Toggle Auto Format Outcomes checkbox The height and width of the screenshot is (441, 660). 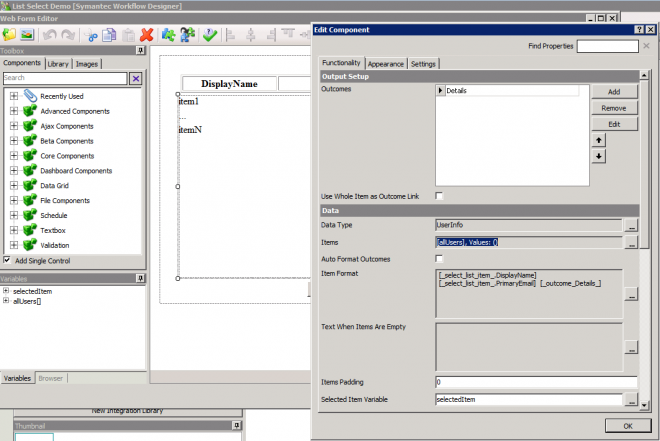(439, 259)
